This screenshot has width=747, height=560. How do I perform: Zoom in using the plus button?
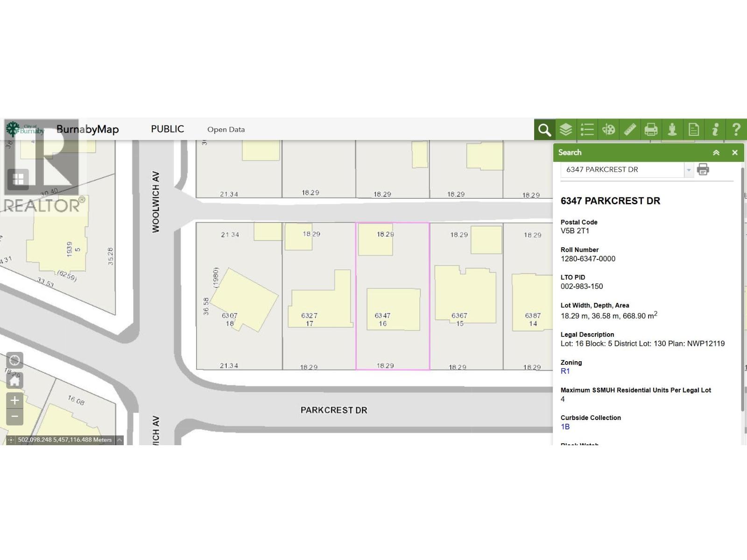pyautogui.click(x=14, y=400)
